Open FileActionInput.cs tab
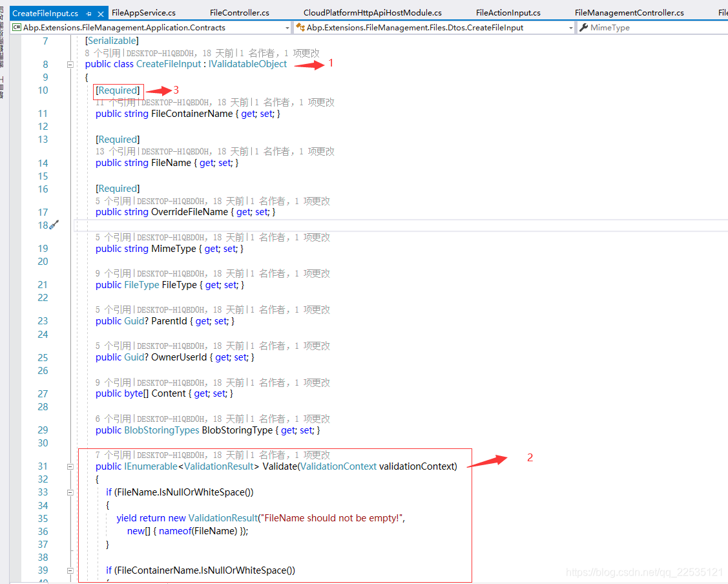Screen dimensions: 728x584 tap(508, 13)
